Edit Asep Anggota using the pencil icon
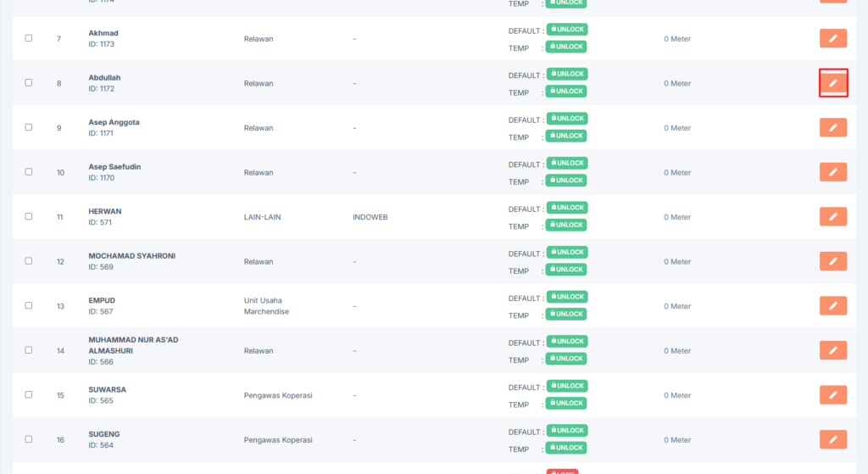This screenshot has width=868, height=474. pyautogui.click(x=832, y=127)
